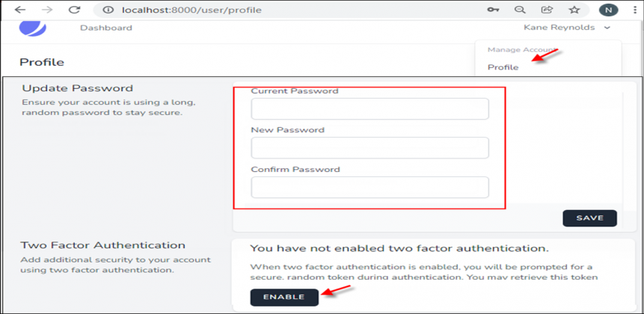Click the browser back arrow
The width and height of the screenshot is (644, 314).
point(19,10)
